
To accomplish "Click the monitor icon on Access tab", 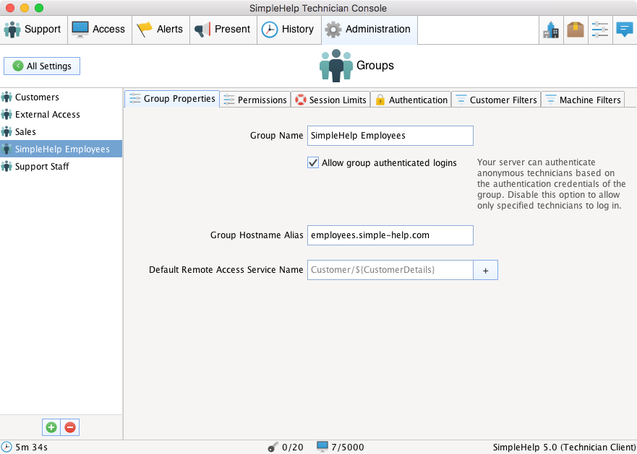I will tap(80, 29).
